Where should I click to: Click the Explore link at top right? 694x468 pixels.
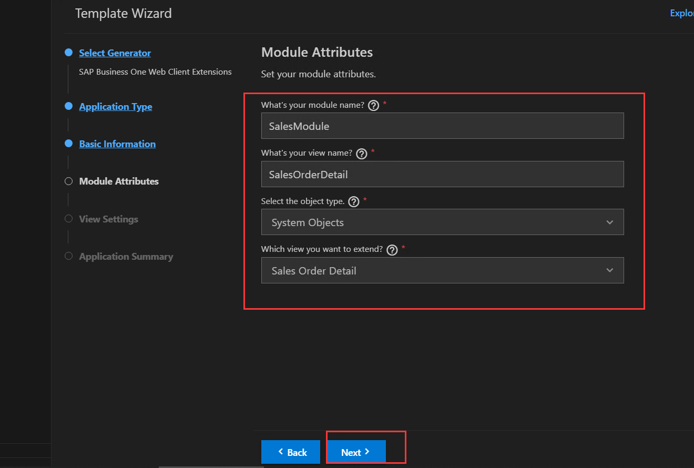[x=681, y=14]
